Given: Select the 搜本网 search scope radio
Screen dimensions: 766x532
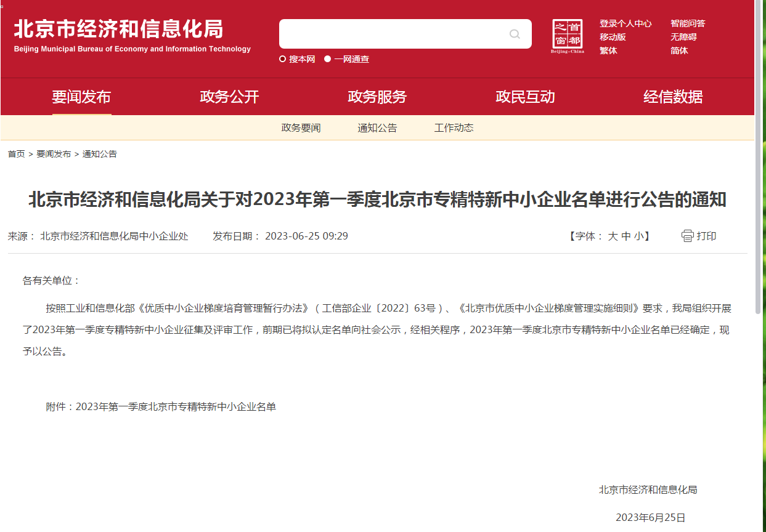Looking at the screenshot, I should 282,59.
